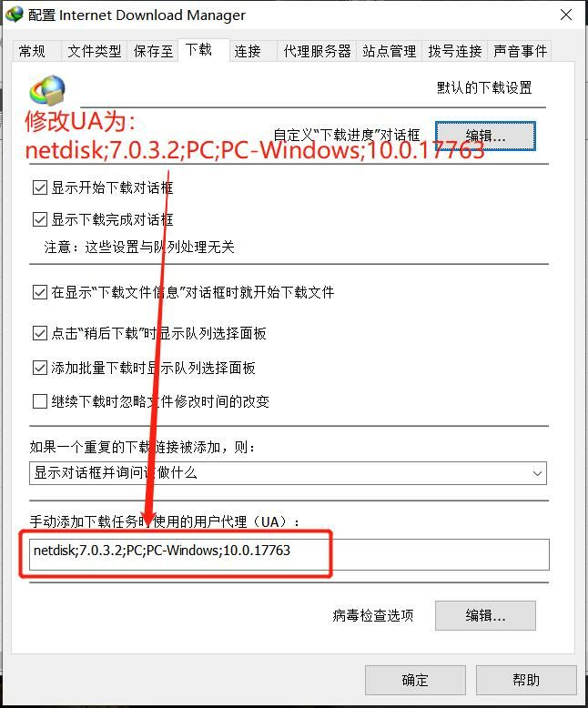This screenshot has width=588, height=708.
Task: Click 编辑 button next to 病毒检查选项
Action: click(485, 615)
